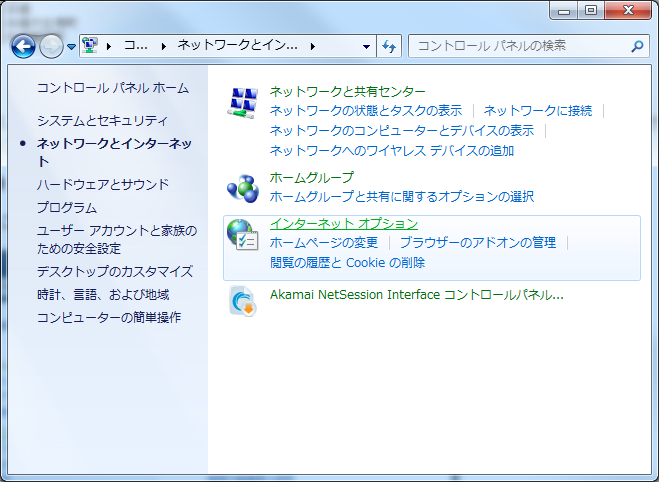Click the Network and Sharing Center icon
The image size is (659, 482).
243,103
